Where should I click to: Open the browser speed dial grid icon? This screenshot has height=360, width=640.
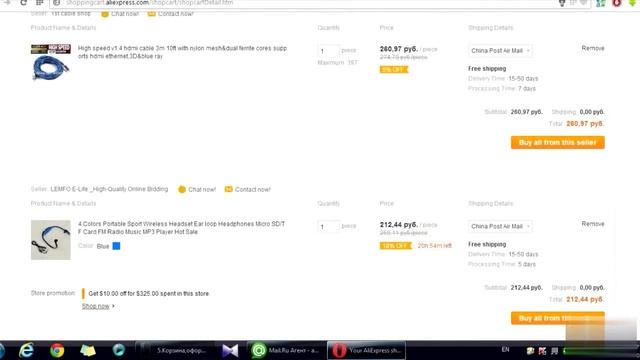(x=40, y=3)
